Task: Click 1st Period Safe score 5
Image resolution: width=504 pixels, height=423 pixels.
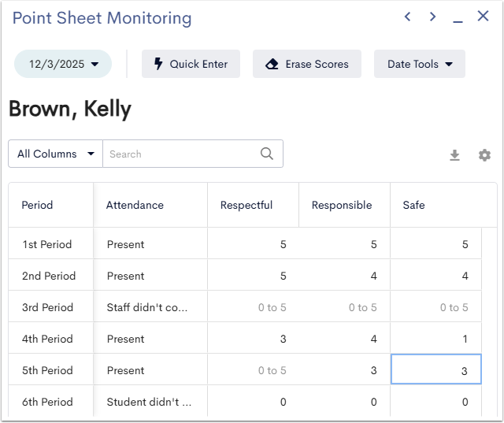Action: click(x=435, y=244)
